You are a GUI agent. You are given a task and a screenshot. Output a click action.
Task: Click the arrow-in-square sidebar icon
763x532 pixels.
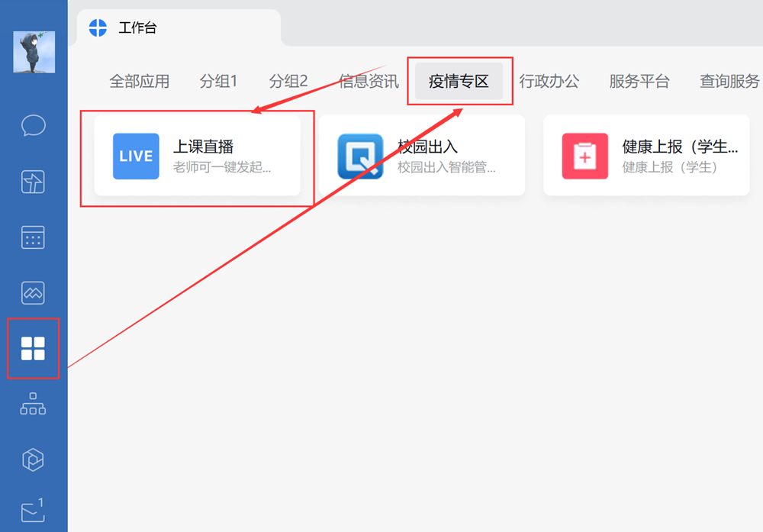(34, 182)
